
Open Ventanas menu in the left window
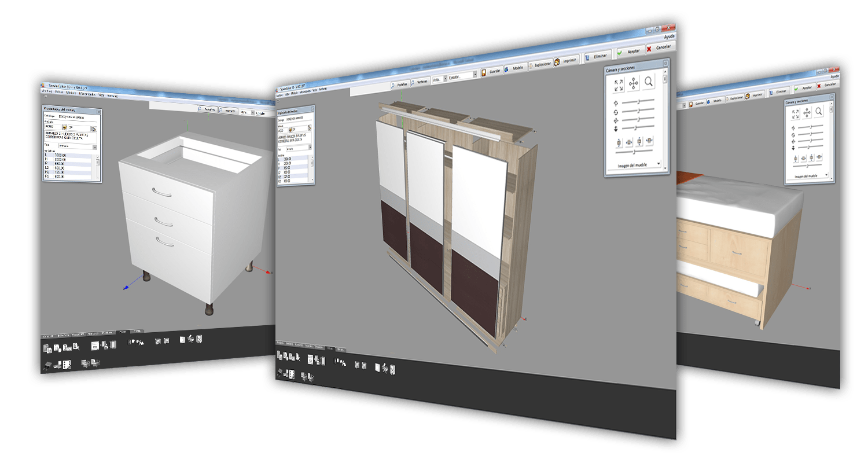pos(113,96)
